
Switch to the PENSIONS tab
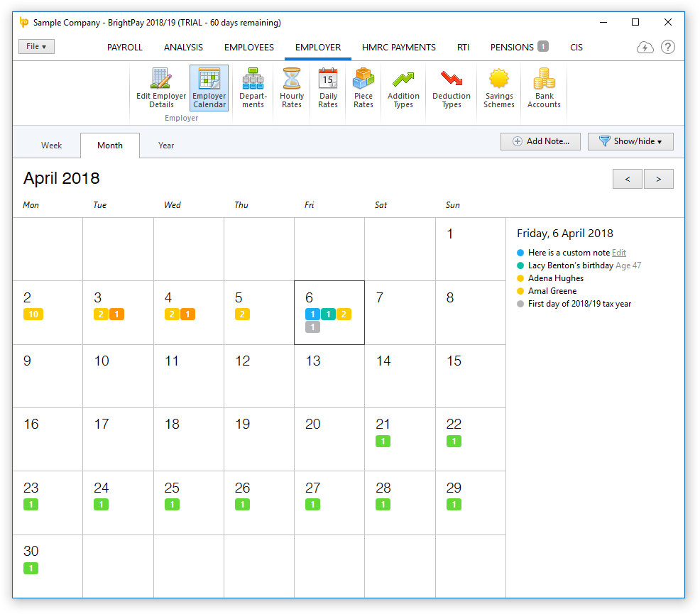click(512, 48)
